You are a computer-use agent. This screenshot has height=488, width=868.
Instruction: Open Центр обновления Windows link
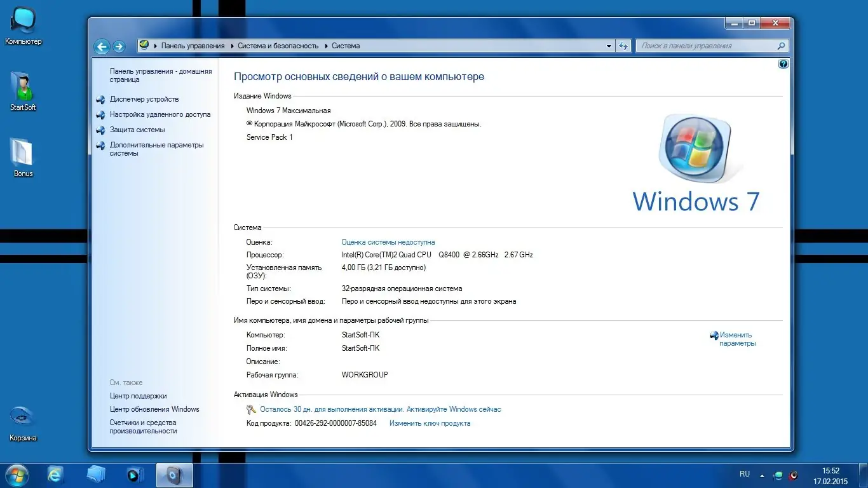pyautogui.click(x=154, y=409)
